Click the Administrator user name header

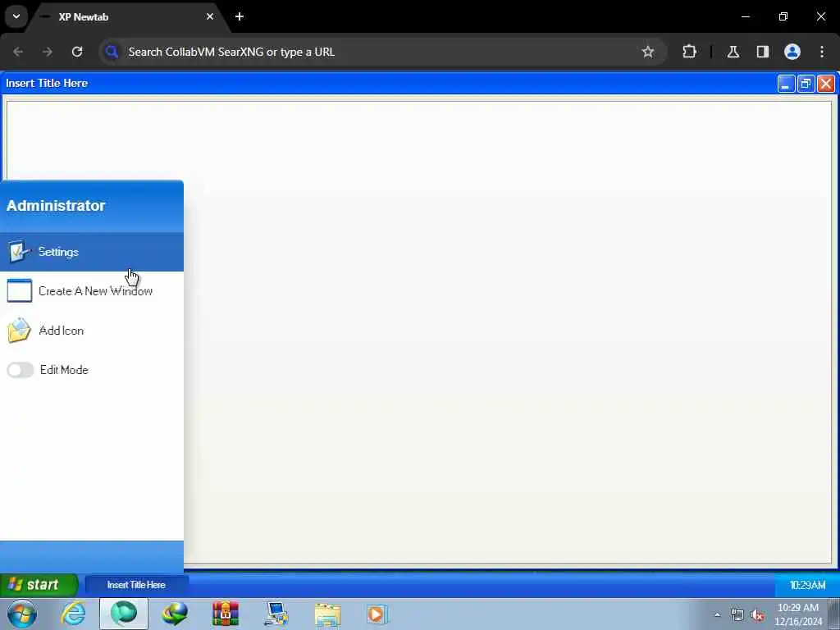coord(56,206)
